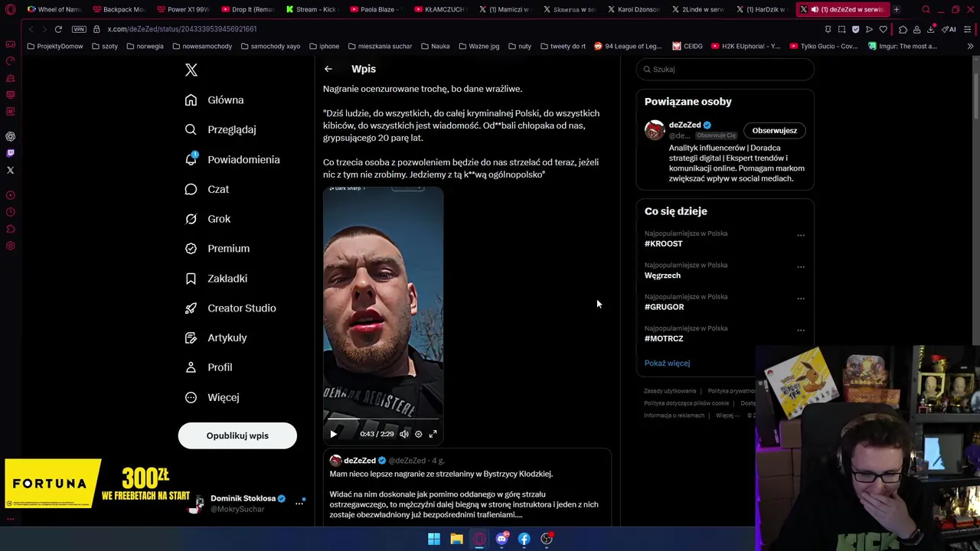The height and width of the screenshot is (551, 980).
Task: Switch to Wheel of Names tab
Action: click(54, 9)
